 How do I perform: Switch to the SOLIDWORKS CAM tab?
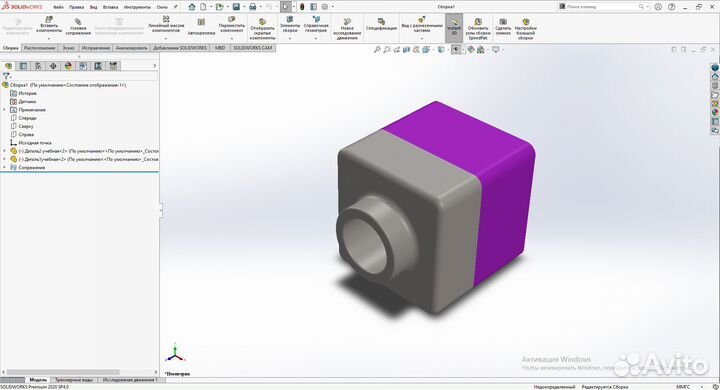[x=253, y=48]
